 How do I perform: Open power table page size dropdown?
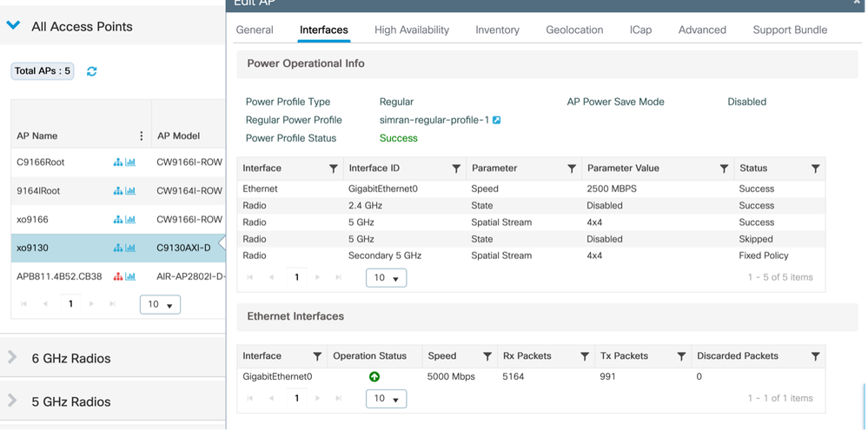pos(386,278)
